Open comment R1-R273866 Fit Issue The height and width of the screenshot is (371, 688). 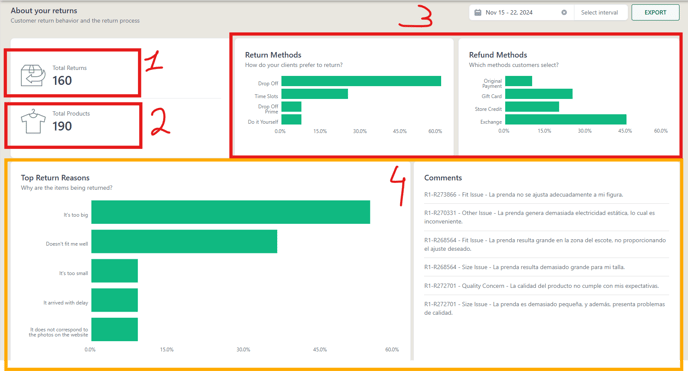click(x=523, y=194)
